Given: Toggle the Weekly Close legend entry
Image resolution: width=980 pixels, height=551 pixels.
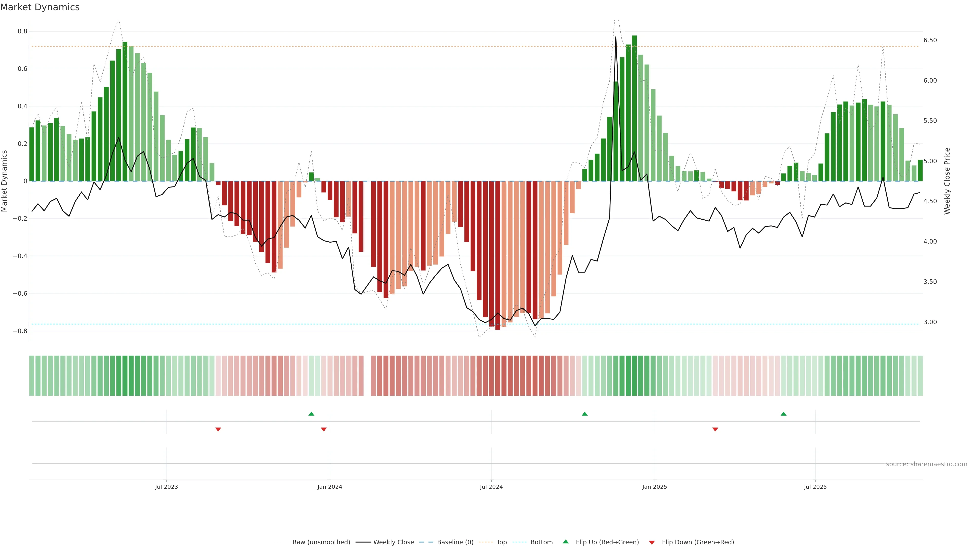Looking at the screenshot, I should [393, 542].
